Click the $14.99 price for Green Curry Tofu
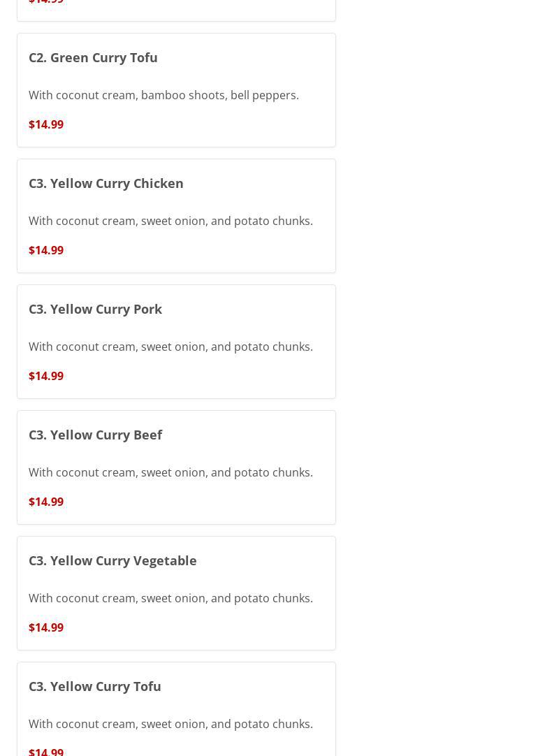 tap(46, 124)
